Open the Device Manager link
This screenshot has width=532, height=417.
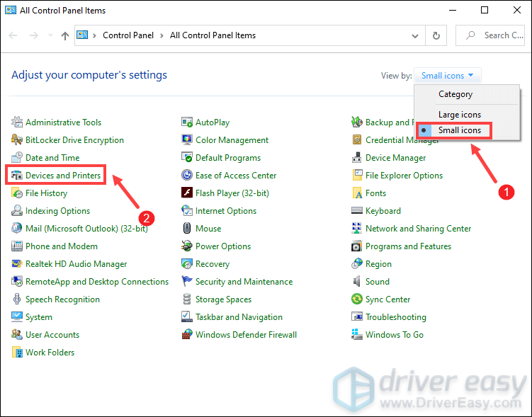[395, 158]
